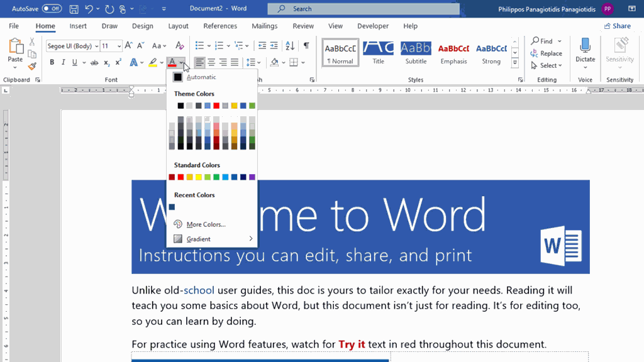This screenshot has width=644, height=362.
Task: Choose the Automatic black color swatch
Action: [178, 77]
